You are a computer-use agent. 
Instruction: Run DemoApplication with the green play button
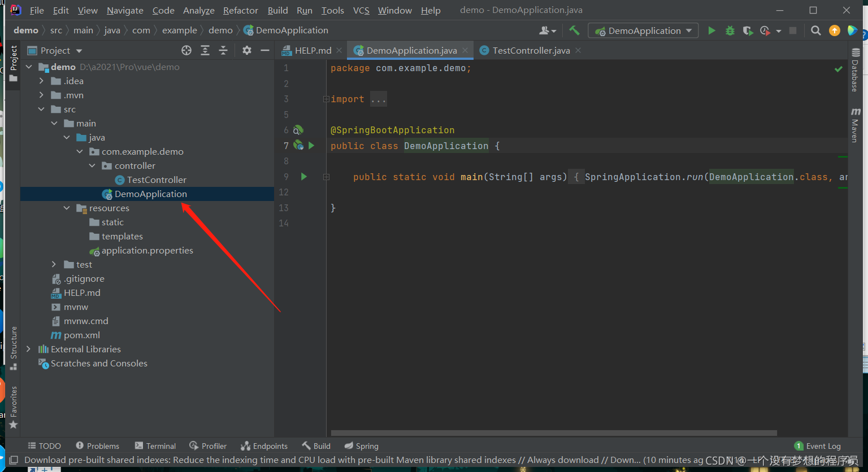711,30
